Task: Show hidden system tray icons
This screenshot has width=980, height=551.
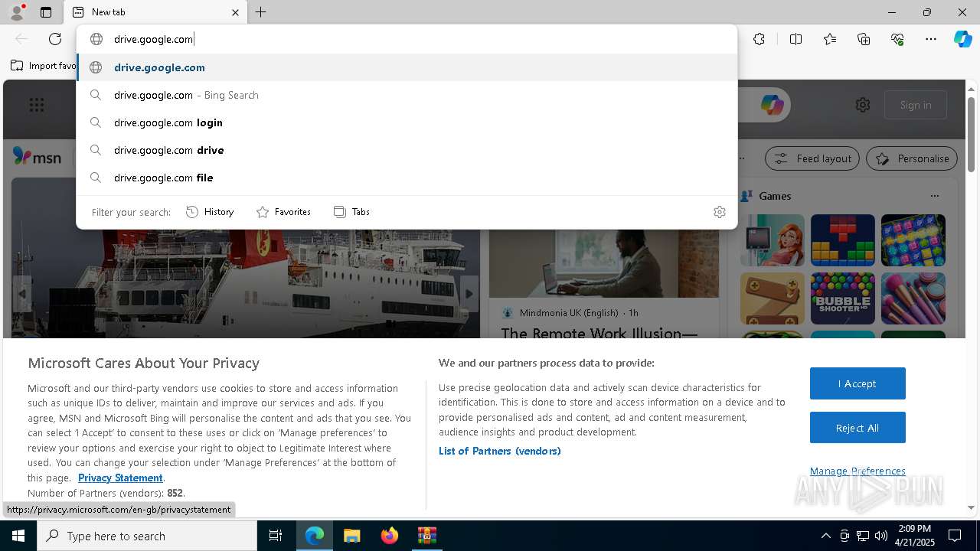Action: pos(825,536)
